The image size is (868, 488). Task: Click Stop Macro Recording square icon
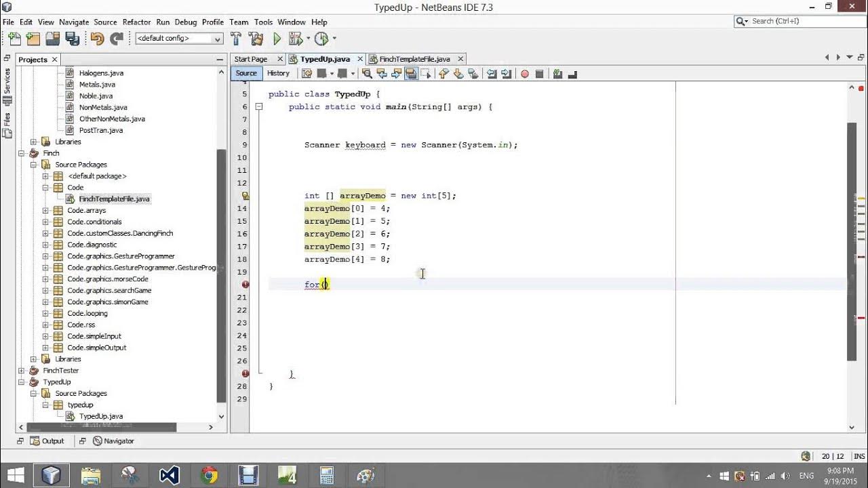pyautogui.click(x=540, y=74)
